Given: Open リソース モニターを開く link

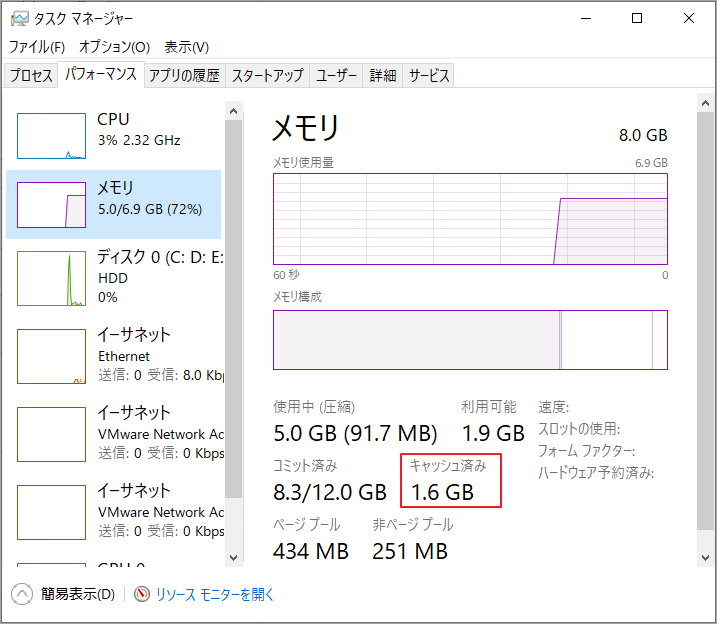Looking at the screenshot, I should point(215,594).
